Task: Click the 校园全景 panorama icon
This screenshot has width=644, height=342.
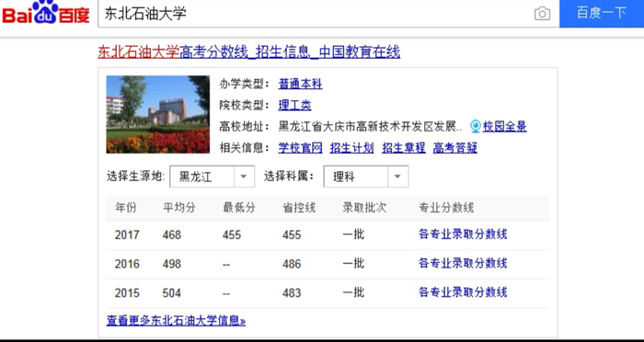Action: (x=476, y=127)
